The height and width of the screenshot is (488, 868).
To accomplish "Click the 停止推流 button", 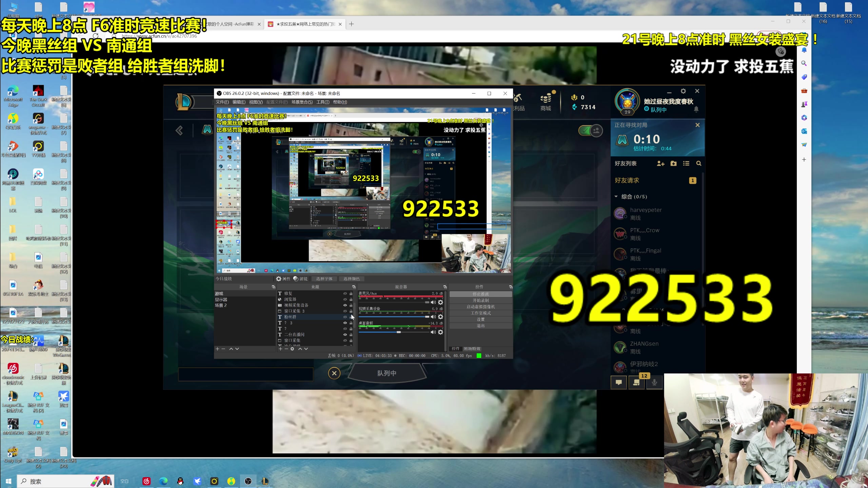I will click(480, 294).
